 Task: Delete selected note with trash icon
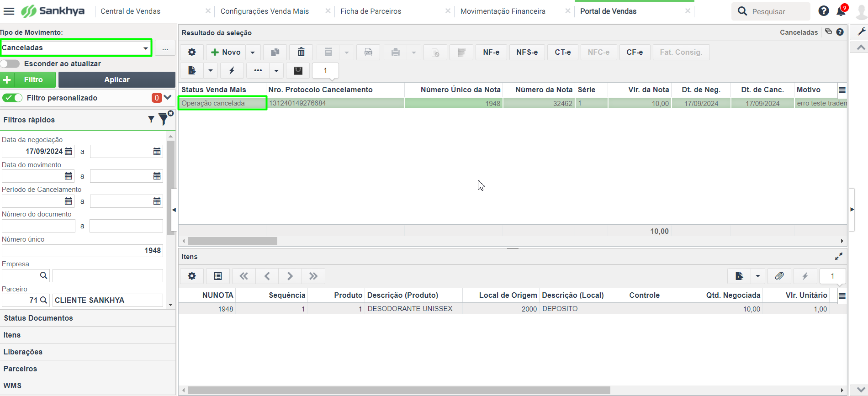point(301,52)
